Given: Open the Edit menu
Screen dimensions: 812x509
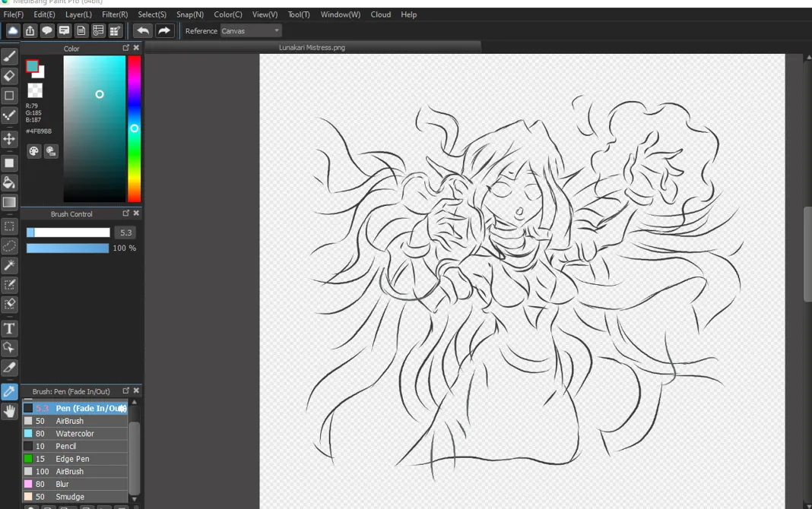Looking at the screenshot, I should [44, 14].
